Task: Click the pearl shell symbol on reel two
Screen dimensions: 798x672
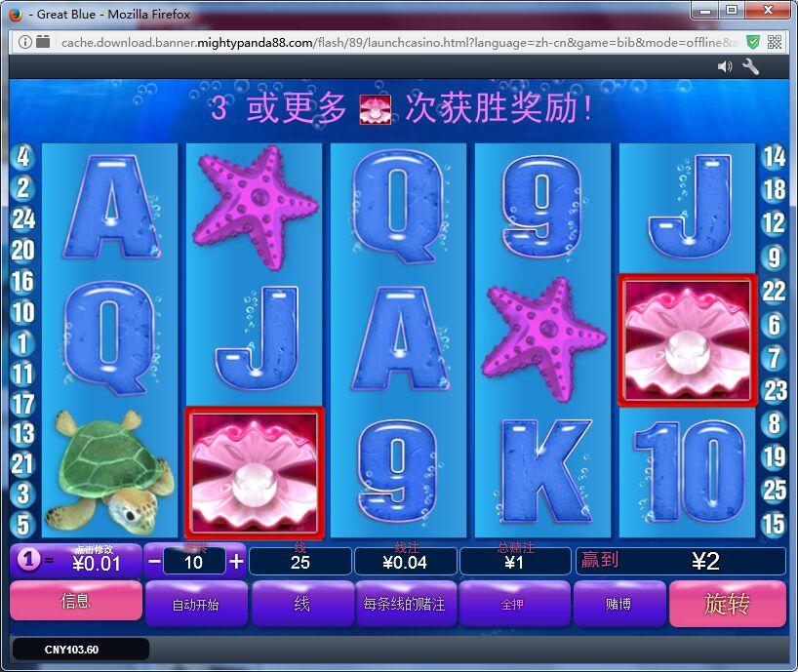Action: pos(255,472)
